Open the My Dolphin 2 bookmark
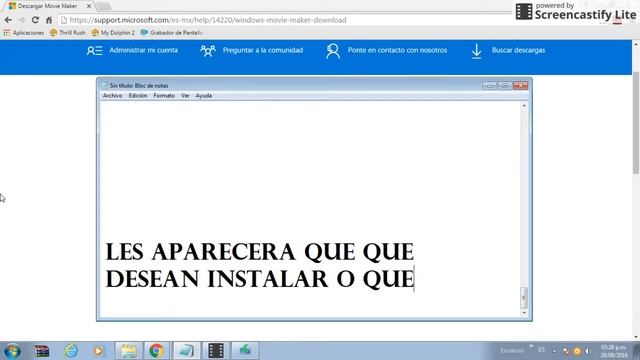Viewport: 640px width, 360px height. pos(113,33)
